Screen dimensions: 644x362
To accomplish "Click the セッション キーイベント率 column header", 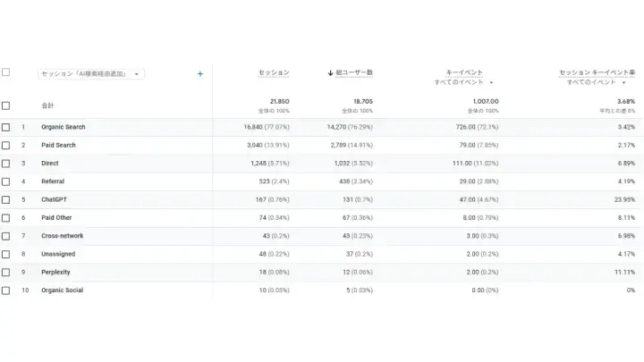I will 597,72.
